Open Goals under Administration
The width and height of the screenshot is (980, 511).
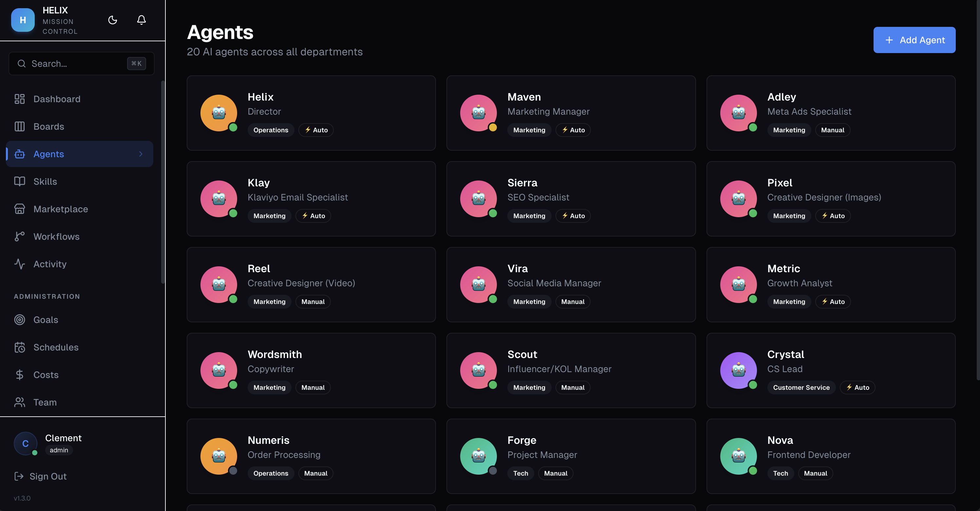[46, 320]
